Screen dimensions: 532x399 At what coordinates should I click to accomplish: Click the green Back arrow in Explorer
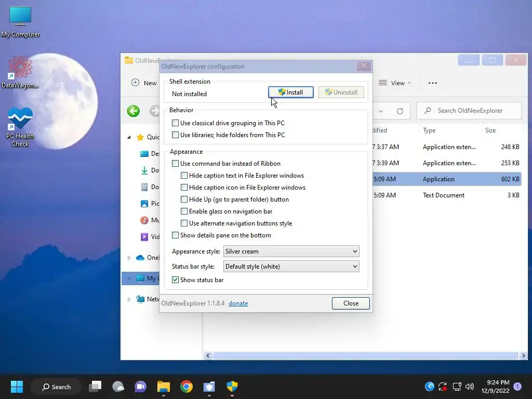134,111
